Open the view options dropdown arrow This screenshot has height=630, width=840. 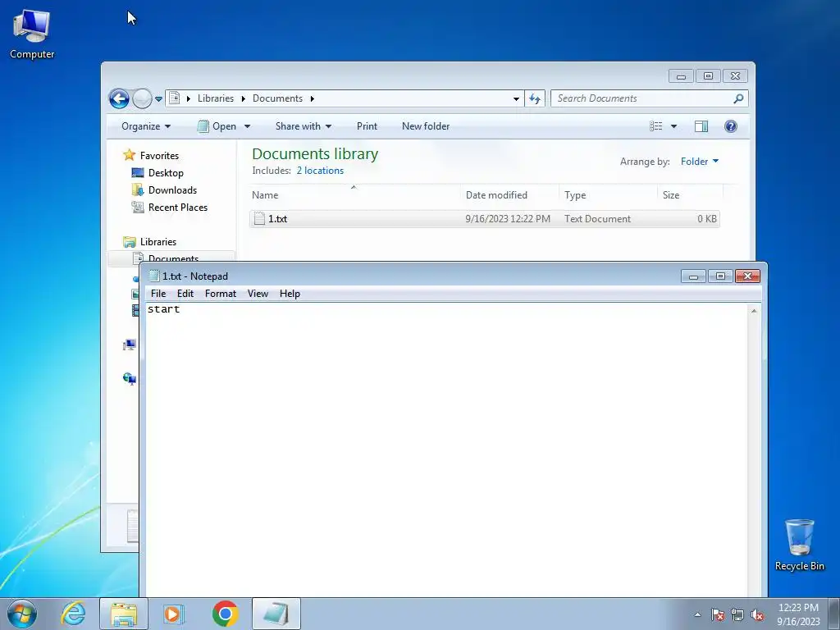674,126
